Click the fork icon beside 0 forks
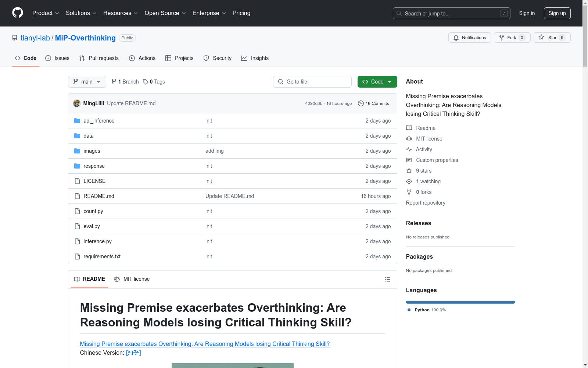 pyautogui.click(x=409, y=192)
